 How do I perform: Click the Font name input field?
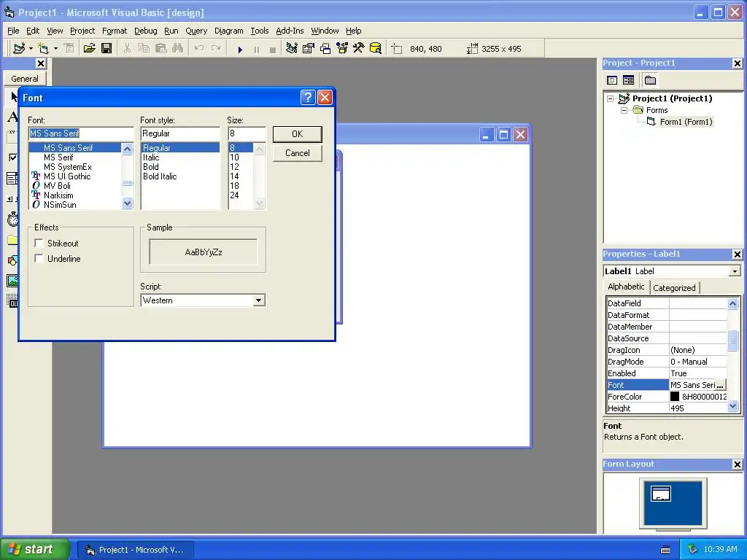[x=81, y=133]
